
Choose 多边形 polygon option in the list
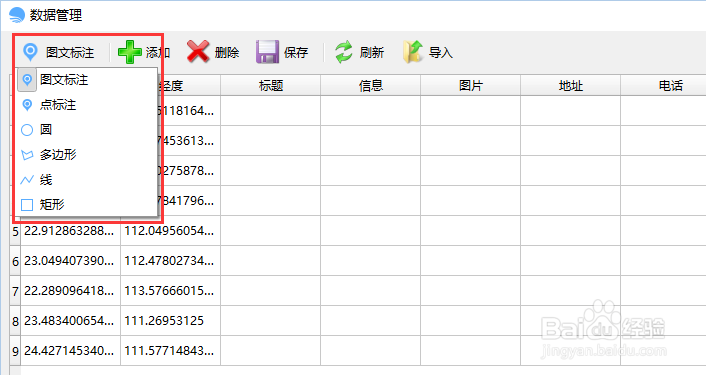tap(87, 155)
